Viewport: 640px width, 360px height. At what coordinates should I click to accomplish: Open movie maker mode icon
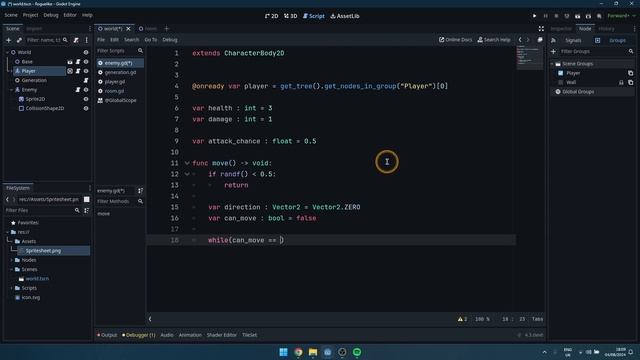click(599, 16)
